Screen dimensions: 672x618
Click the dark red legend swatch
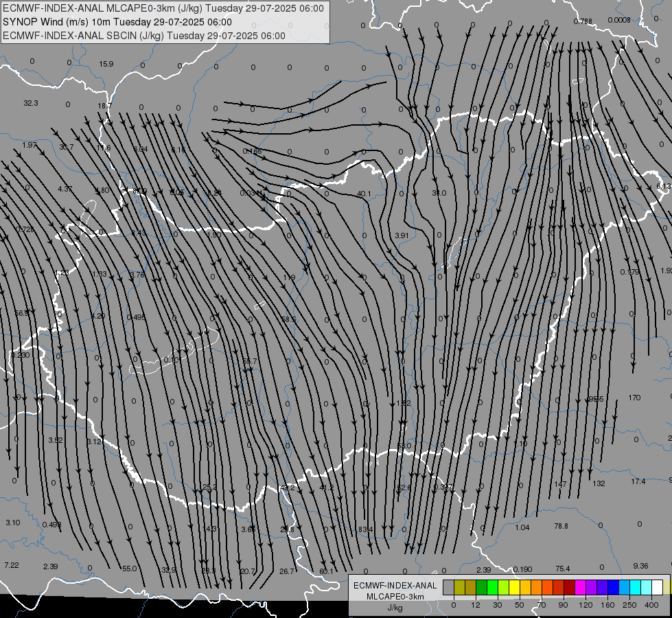click(569, 587)
